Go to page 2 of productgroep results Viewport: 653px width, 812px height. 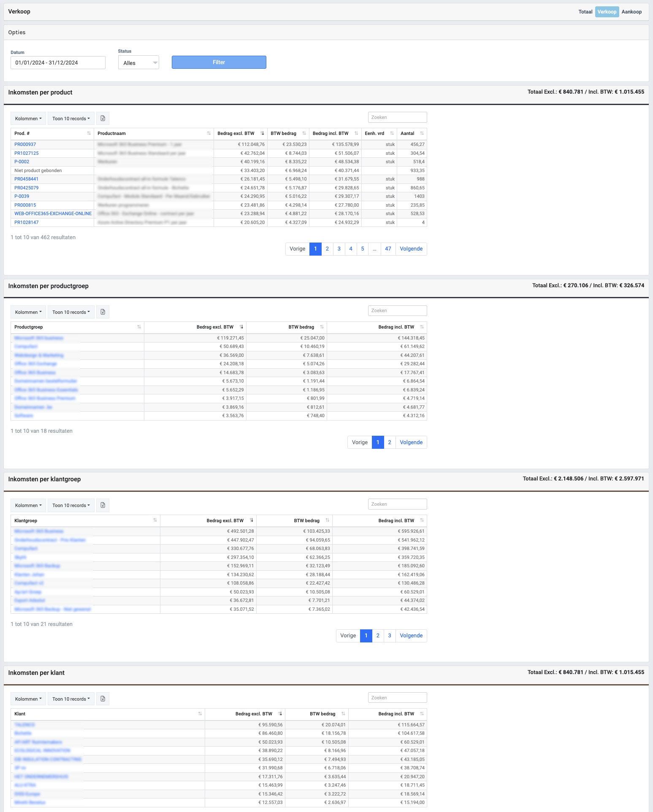[390, 442]
